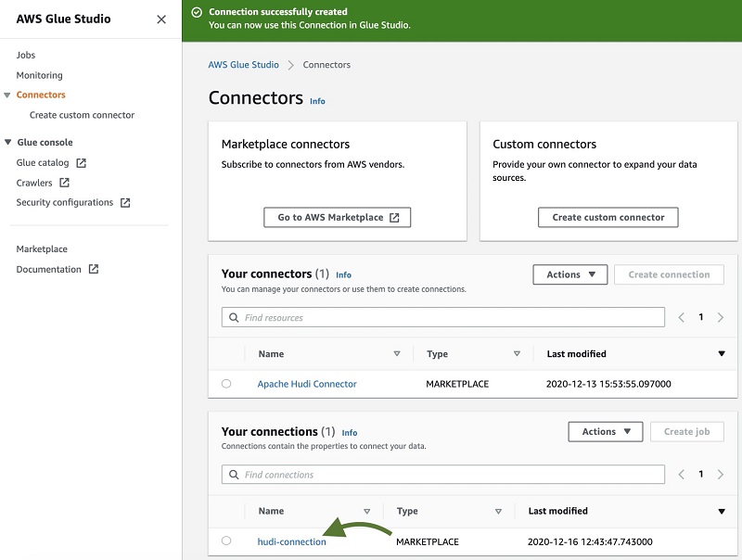The width and height of the screenshot is (742, 560).
Task: Close the AWS Glue Studio sidebar
Action: click(x=161, y=19)
